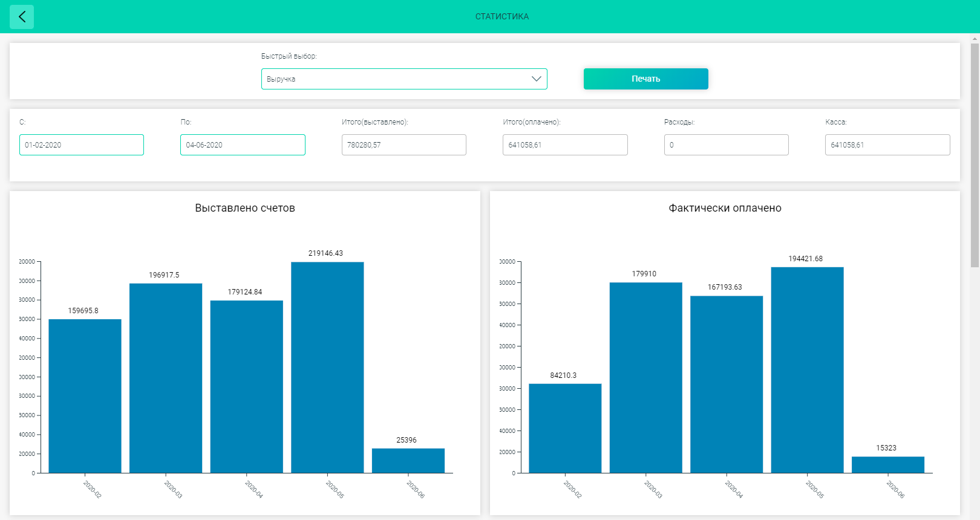Image resolution: width=980 pixels, height=520 pixels.
Task: Select the 194421.68 bar in paid chart
Action: (x=807, y=370)
